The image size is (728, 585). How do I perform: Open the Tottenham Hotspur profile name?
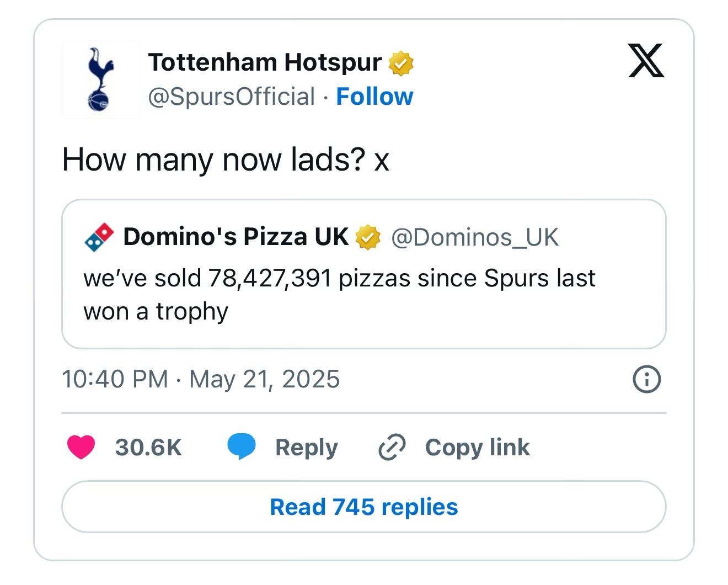tap(265, 62)
